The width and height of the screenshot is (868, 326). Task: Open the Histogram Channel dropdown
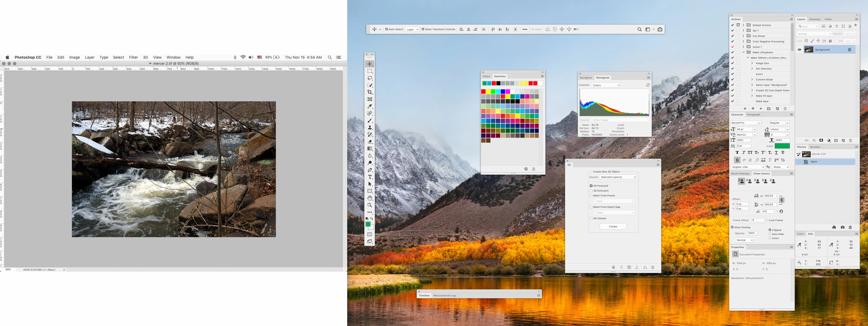point(605,85)
